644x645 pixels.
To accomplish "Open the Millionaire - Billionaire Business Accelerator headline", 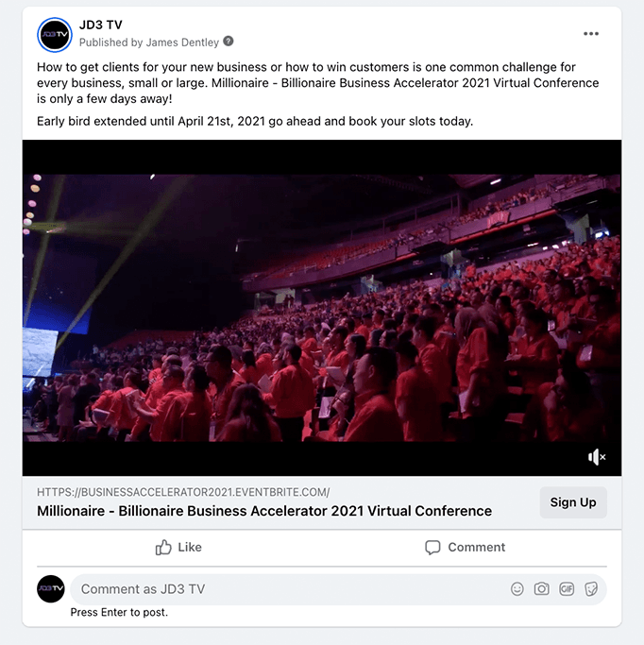I will [x=264, y=511].
